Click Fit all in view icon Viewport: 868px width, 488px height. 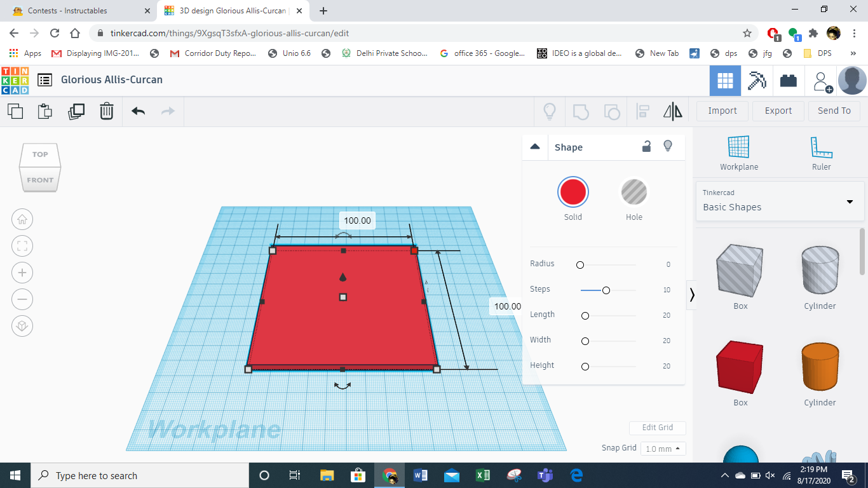tap(22, 247)
